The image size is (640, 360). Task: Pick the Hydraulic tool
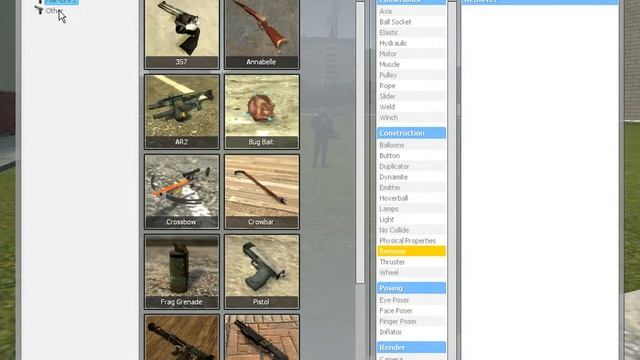click(411, 43)
